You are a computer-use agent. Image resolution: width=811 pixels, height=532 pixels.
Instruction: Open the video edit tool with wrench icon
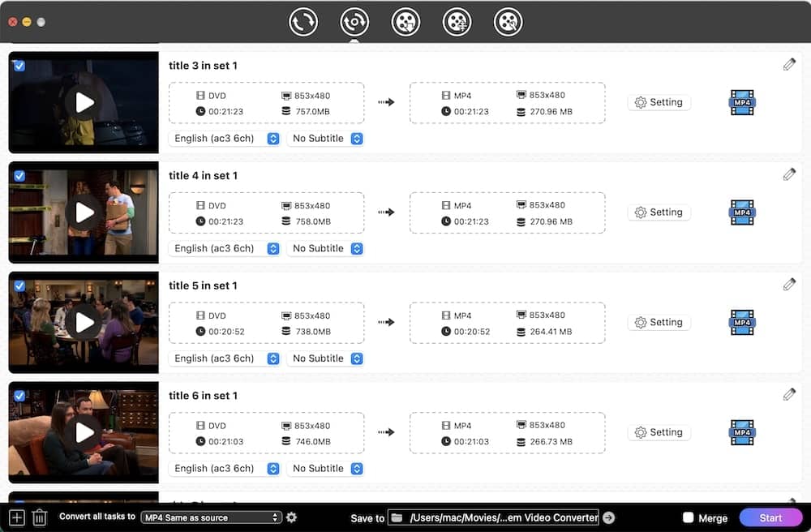508,22
